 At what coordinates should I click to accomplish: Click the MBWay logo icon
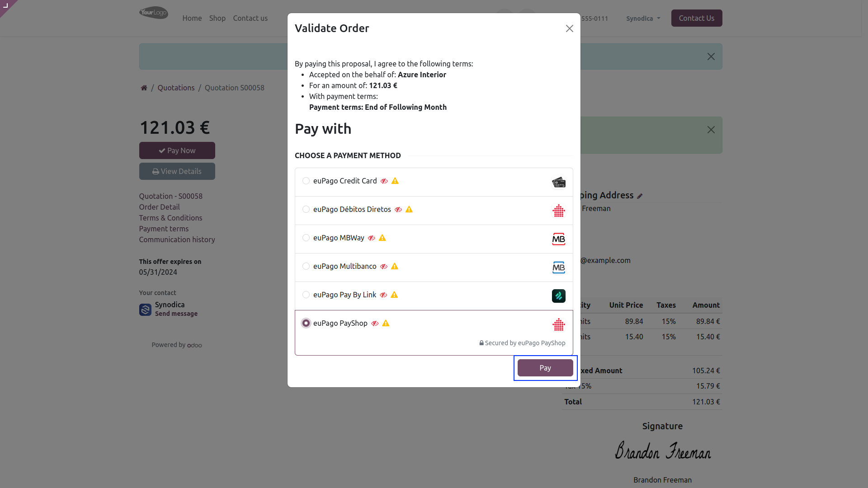pyautogui.click(x=559, y=239)
